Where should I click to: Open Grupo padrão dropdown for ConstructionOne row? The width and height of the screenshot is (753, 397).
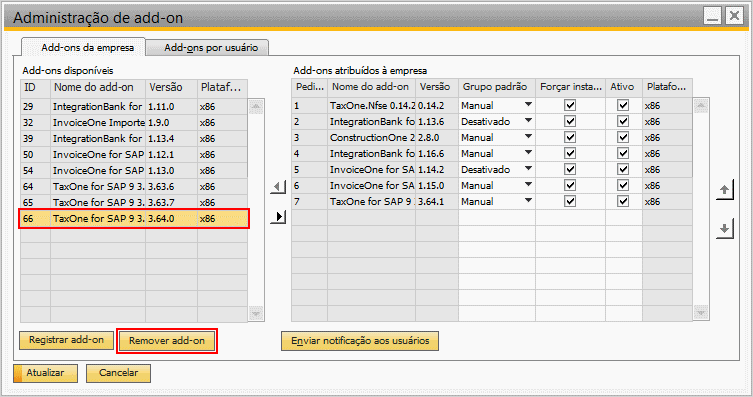tap(528, 137)
